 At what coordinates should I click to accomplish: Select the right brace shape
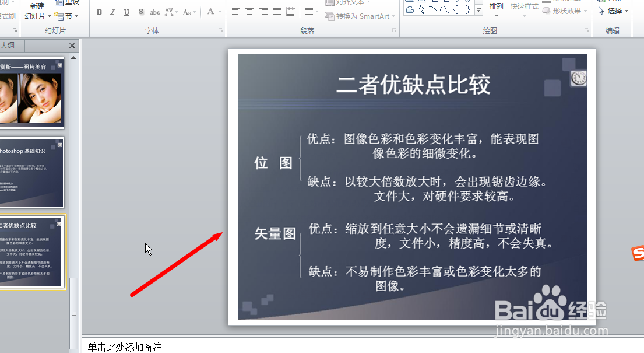(467, 10)
